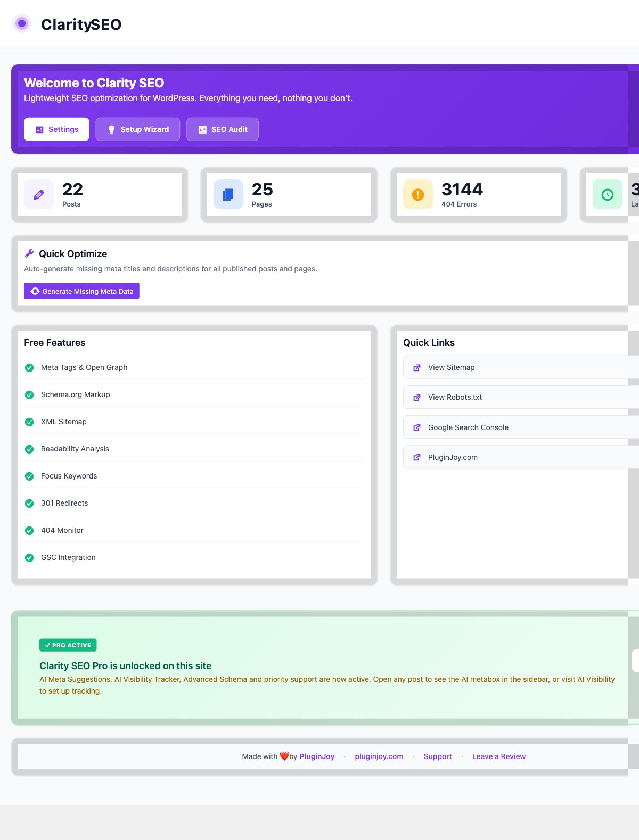Click the pencil icon beside Posts

tap(39, 194)
